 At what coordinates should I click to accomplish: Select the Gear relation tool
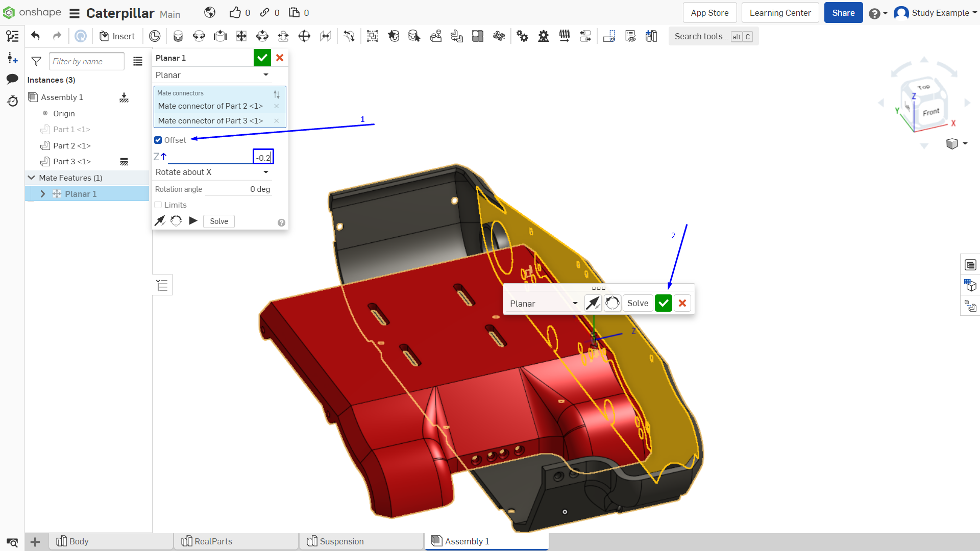click(x=523, y=36)
